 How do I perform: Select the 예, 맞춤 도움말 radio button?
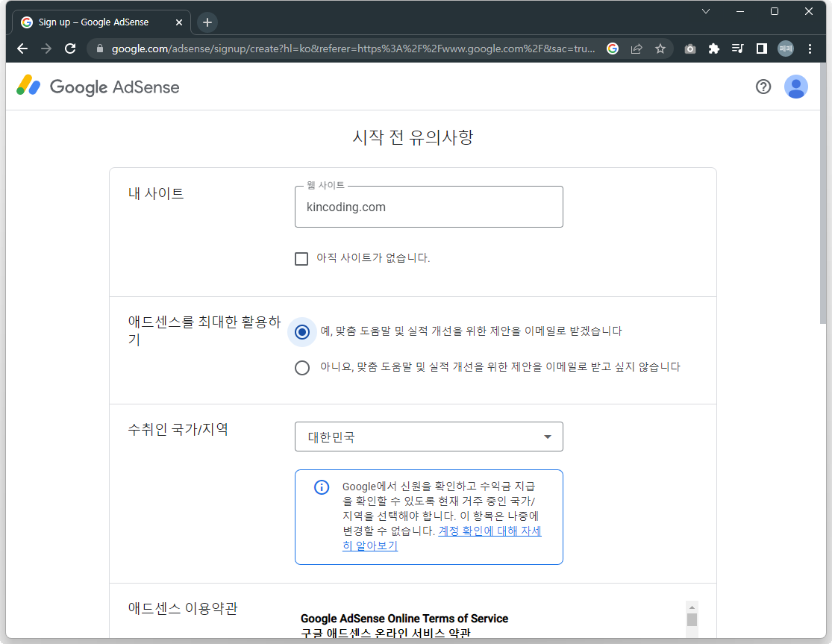tap(302, 332)
